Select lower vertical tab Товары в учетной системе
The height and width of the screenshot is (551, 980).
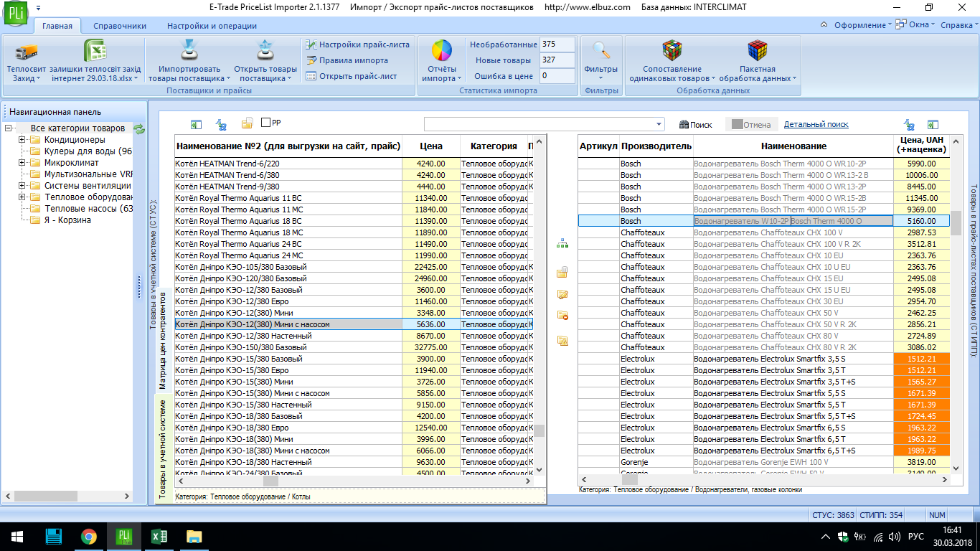click(x=163, y=450)
